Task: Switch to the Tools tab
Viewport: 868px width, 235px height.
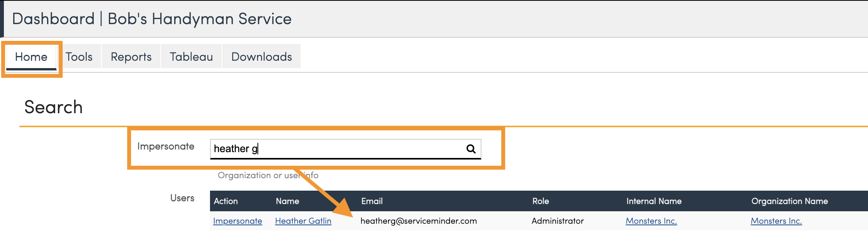Action: pyautogui.click(x=79, y=57)
